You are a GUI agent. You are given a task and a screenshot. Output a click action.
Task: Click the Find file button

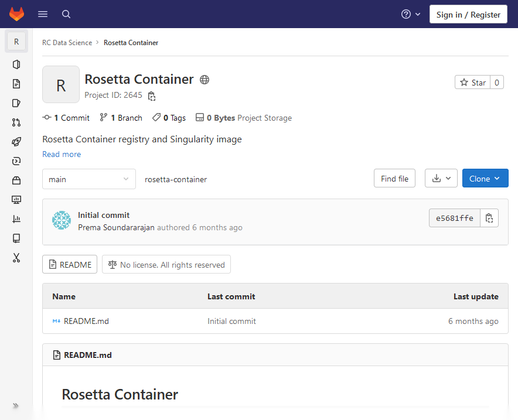[x=394, y=179]
